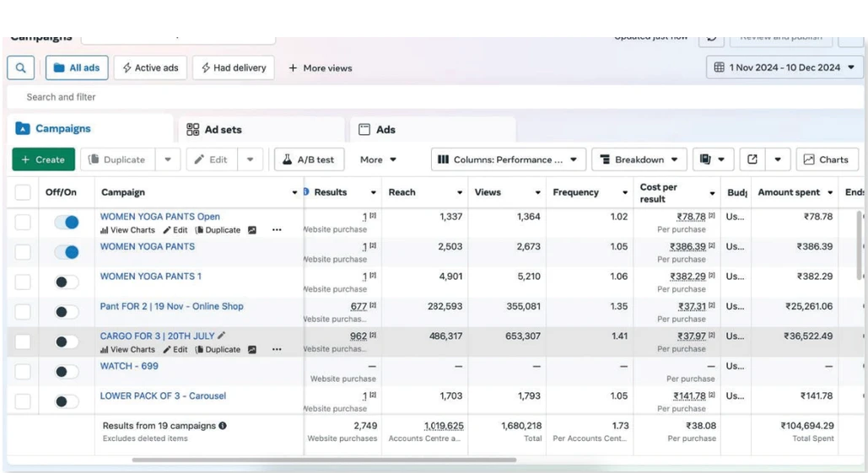This screenshot has height=473, width=868.
Task: Click the A/B test button
Action: 309,159
